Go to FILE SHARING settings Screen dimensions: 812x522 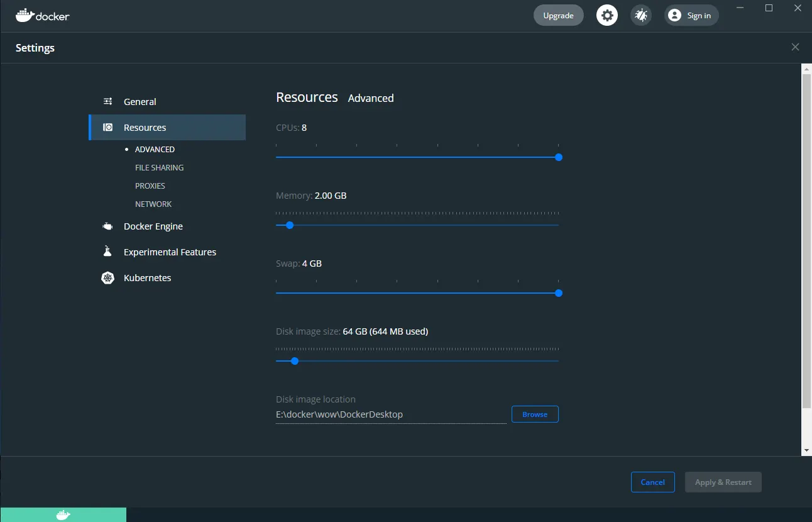point(160,167)
